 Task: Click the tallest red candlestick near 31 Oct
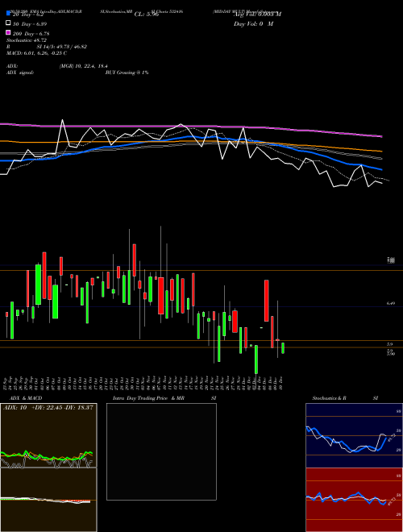135,260
